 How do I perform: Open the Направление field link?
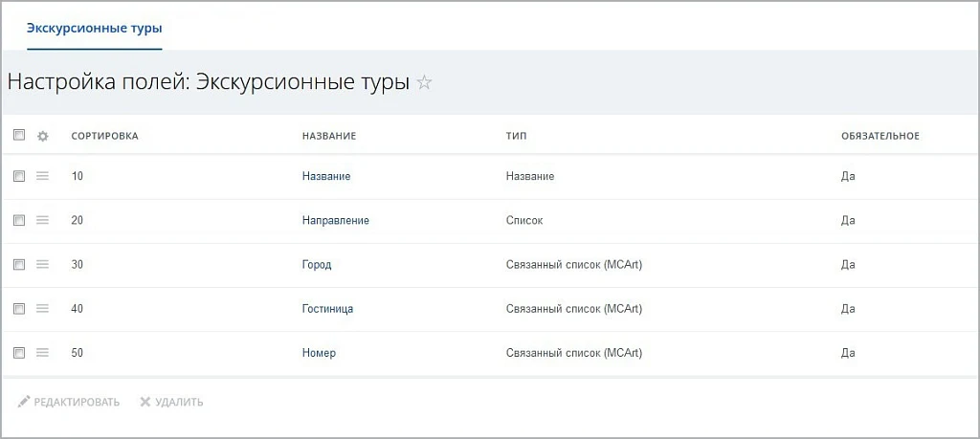(x=336, y=220)
